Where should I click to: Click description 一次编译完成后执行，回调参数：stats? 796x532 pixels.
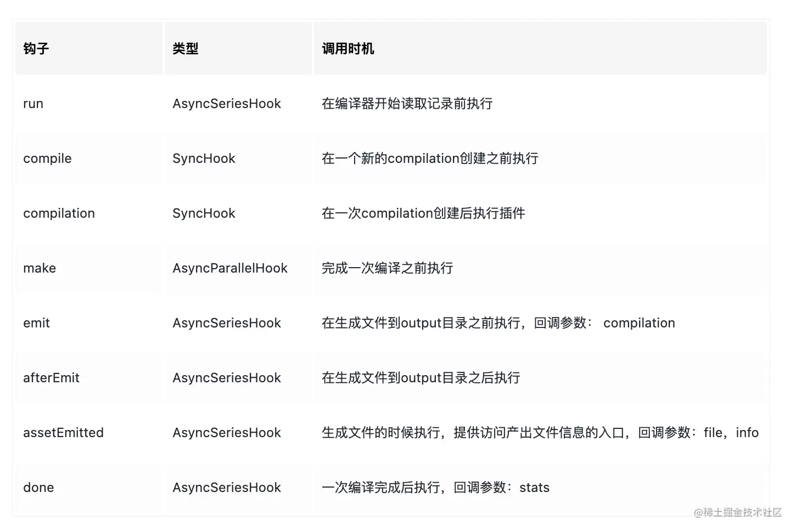pyautogui.click(x=436, y=488)
